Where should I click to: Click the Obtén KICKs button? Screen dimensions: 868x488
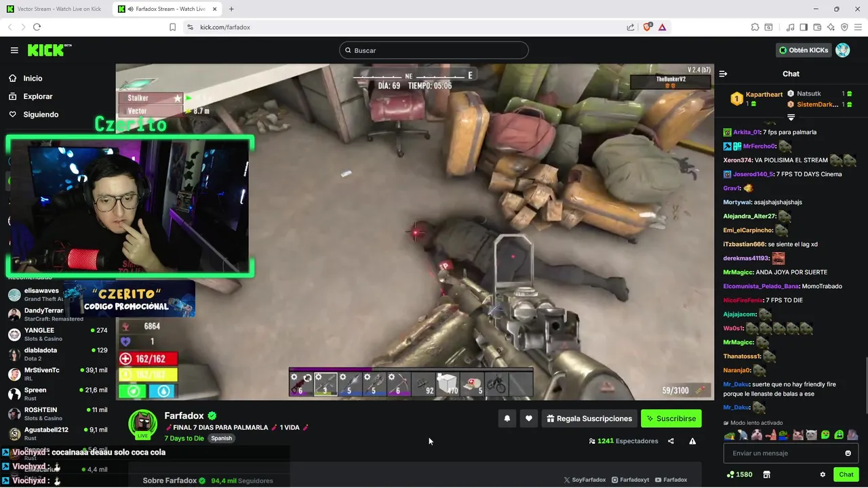coord(804,50)
